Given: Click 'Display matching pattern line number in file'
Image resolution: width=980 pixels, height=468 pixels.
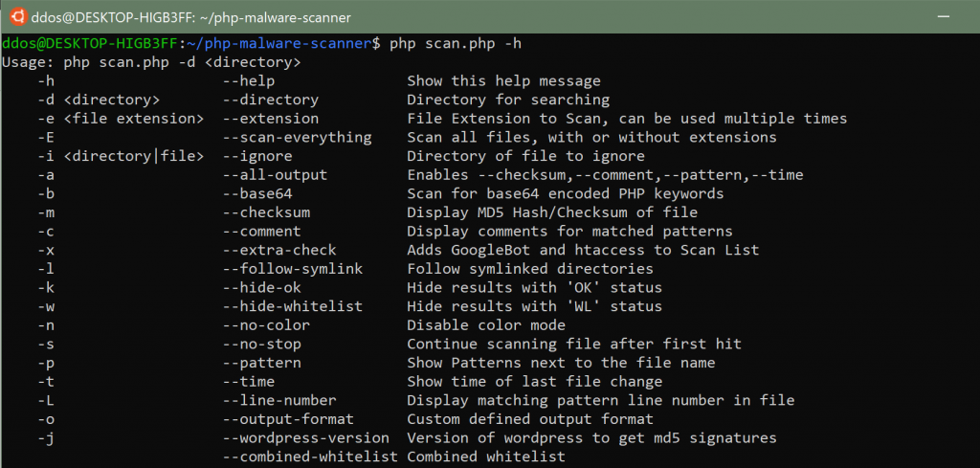Looking at the screenshot, I should (601, 400).
